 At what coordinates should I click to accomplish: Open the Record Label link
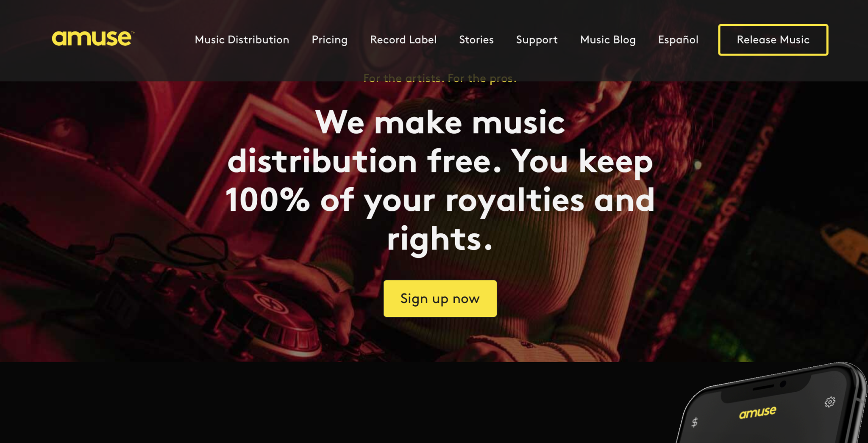[x=403, y=40]
